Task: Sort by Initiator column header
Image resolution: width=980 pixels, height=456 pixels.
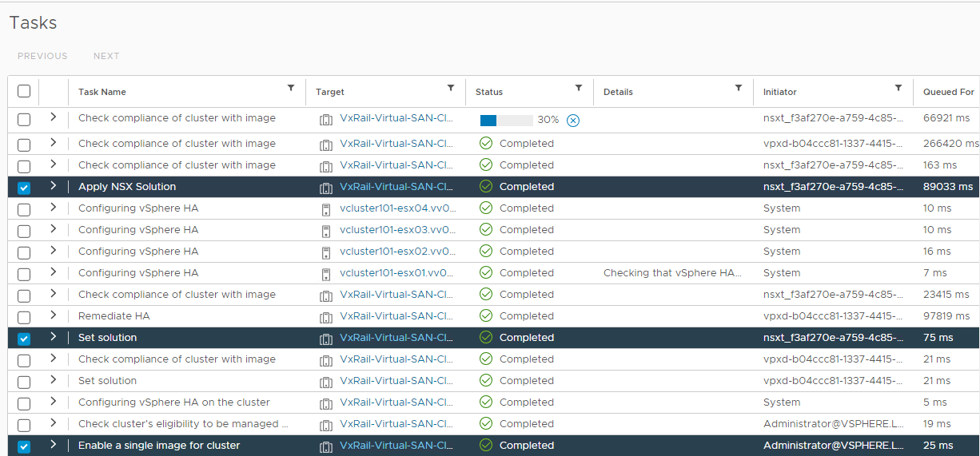Action: (x=780, y=92)
